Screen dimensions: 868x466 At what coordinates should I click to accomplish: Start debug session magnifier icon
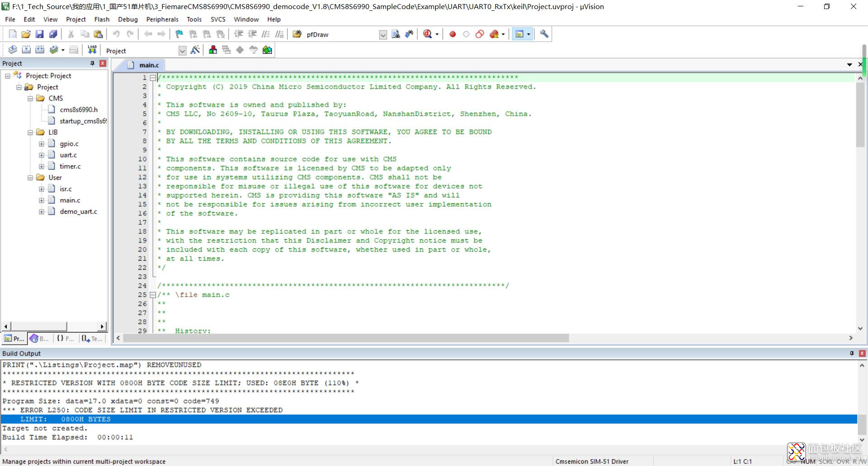(x=427, y=34)
